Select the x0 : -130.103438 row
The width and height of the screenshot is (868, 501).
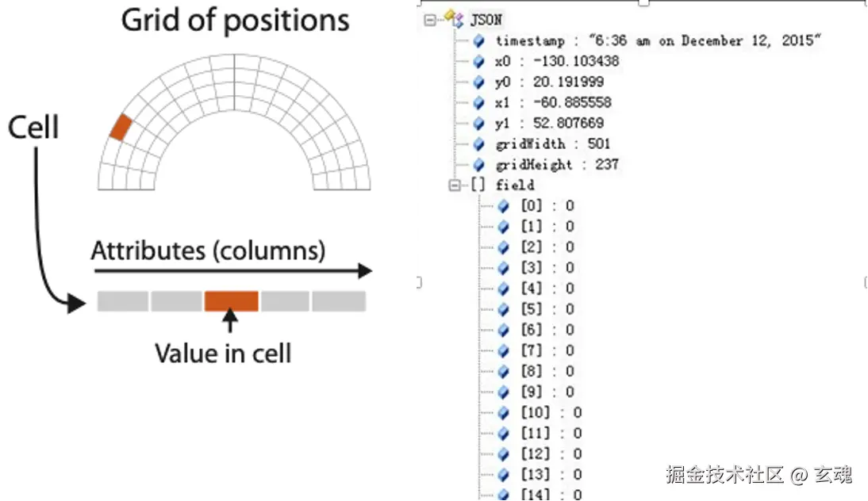tap(557, 61)
